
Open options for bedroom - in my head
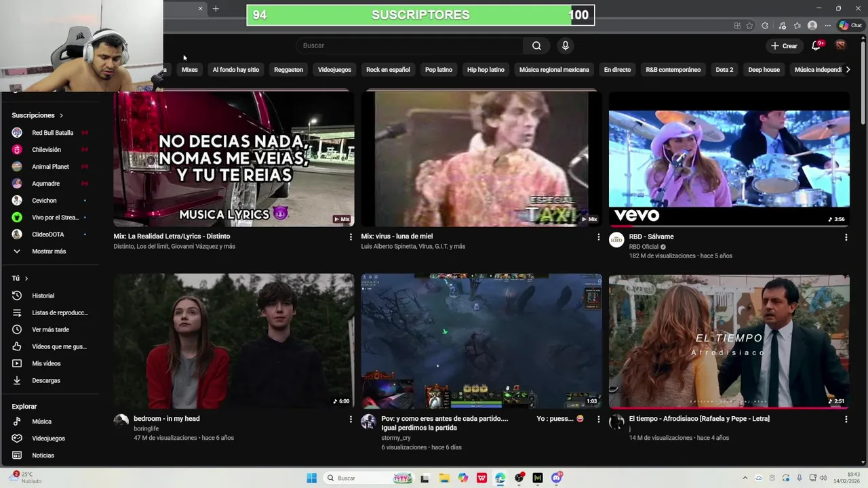coord(351,420)
